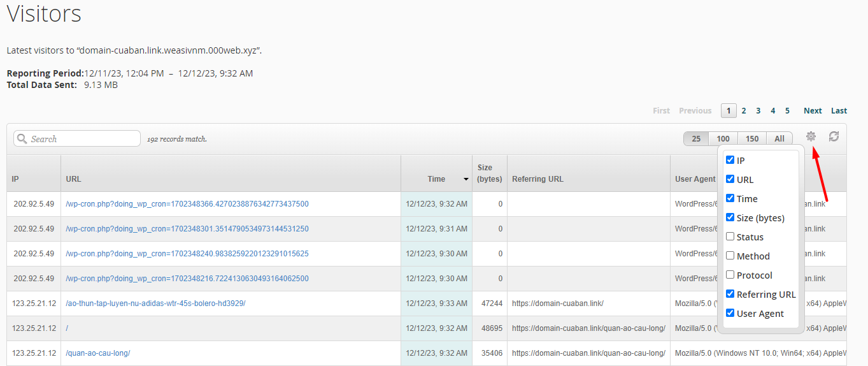The width and height of the screenshot is (868, 366).
Task: Select current page 1 button
Action: click(x=729, y=111)
